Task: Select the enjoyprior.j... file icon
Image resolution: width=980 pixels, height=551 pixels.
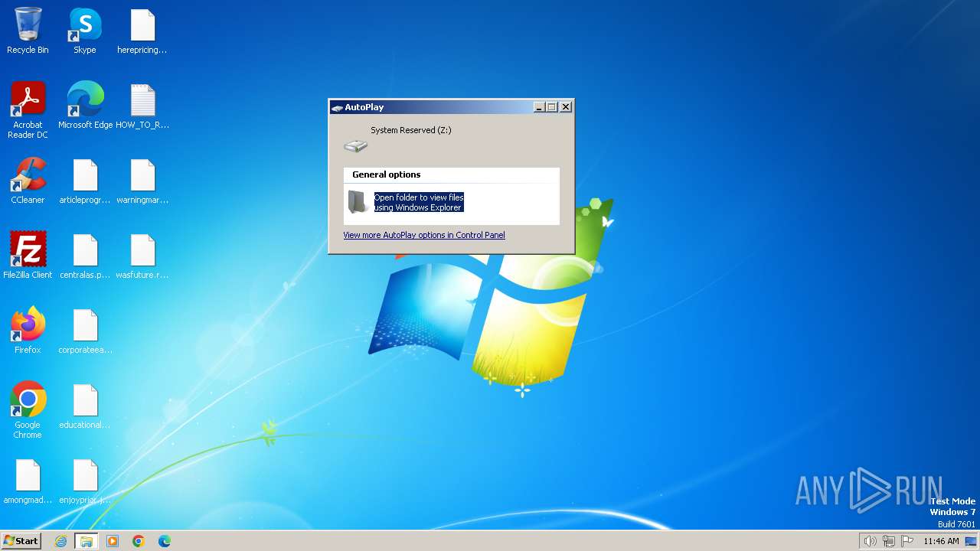Action: (85, 481)
